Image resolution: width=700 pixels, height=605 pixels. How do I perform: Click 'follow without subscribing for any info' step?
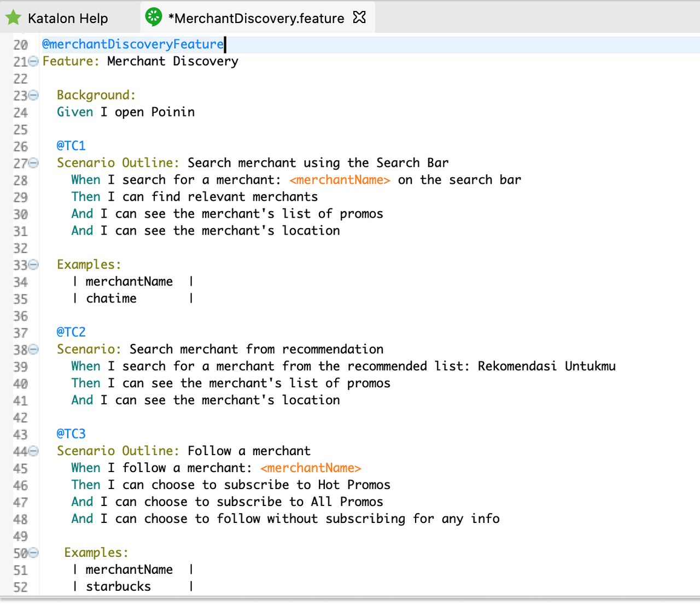coord(285,519)
